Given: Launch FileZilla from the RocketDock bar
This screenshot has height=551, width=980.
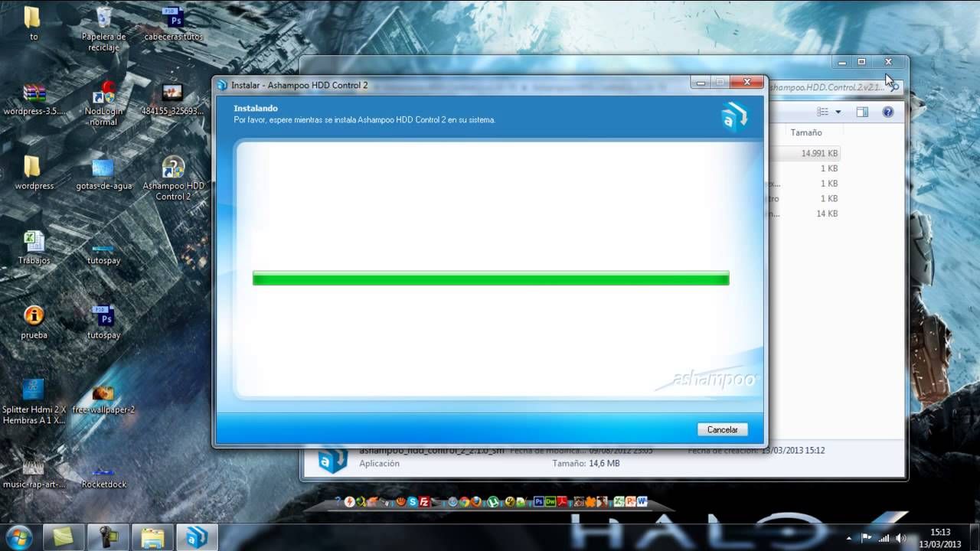Looking at the screenshot, I should [424, 502].
